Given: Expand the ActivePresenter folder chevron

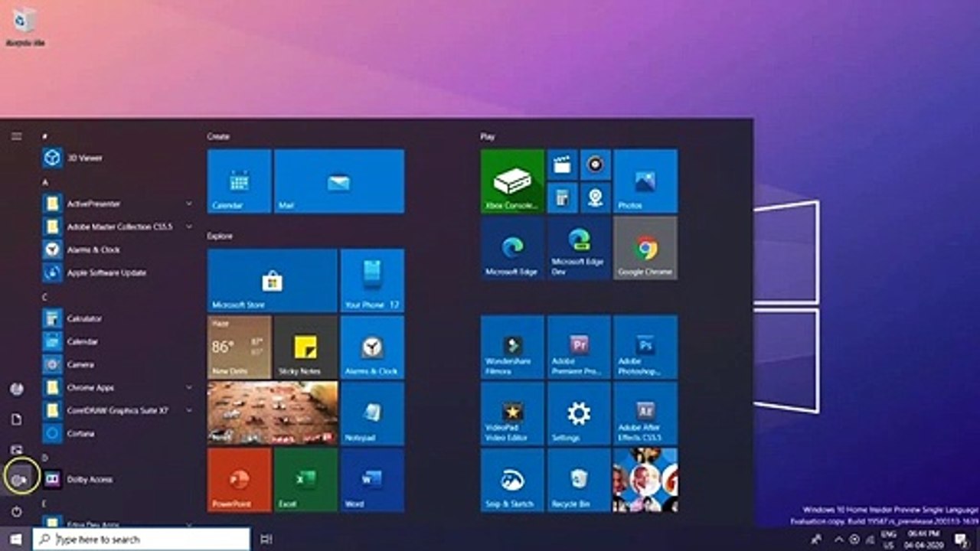Looking at the screenshot, I should tap(188, 204).
